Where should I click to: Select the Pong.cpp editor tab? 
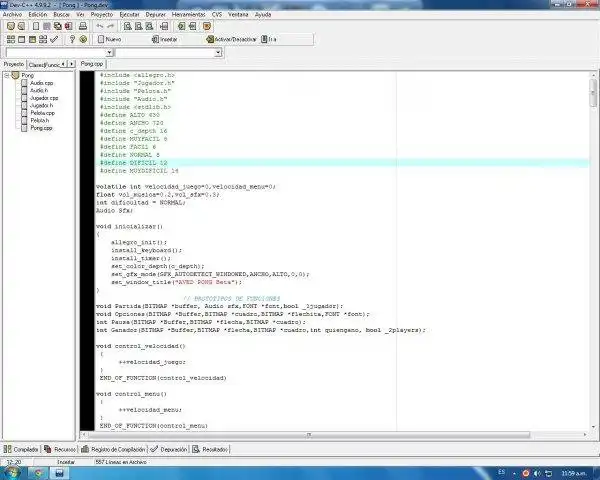pos(92,64)
